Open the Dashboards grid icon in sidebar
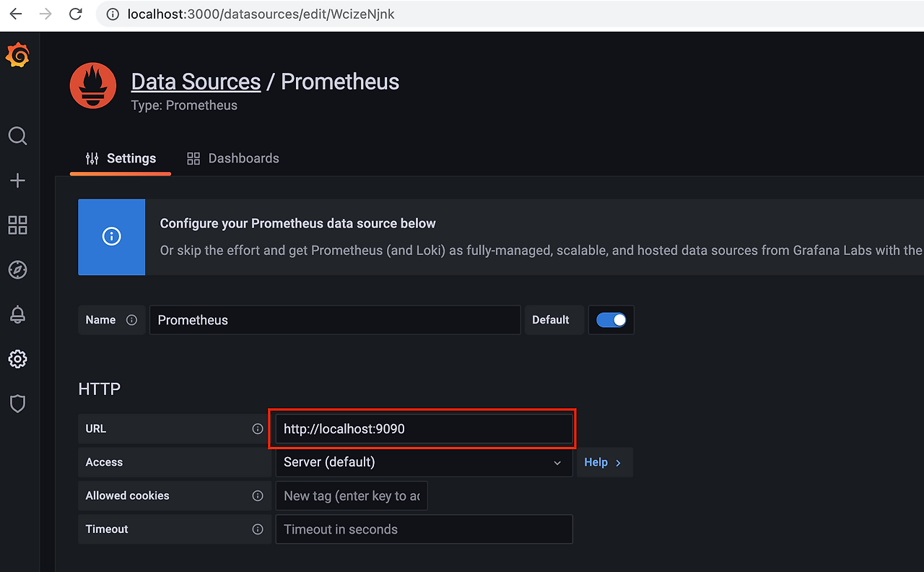The height and width of the screenshot is (572, 924). coord(18,225)
